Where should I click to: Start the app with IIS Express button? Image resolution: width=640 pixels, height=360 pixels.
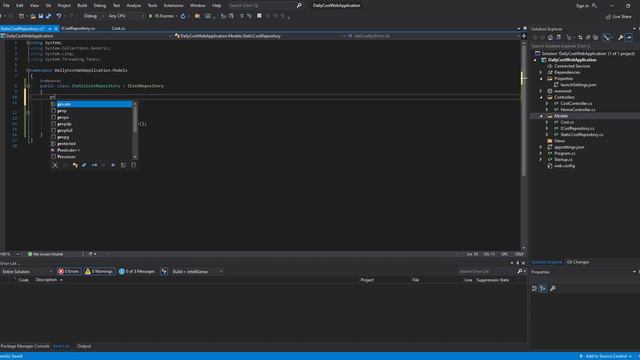tap(162, 16)
